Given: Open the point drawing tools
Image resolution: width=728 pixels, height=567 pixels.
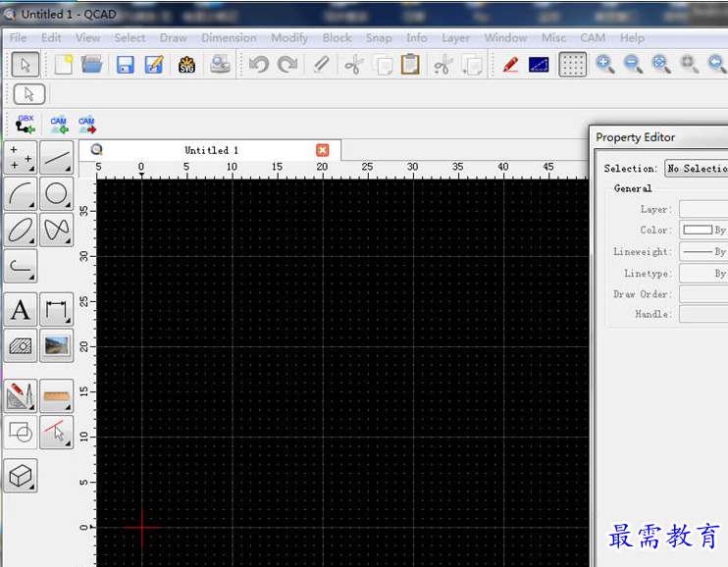Looking at the screenshot, I should coord(21,157).
